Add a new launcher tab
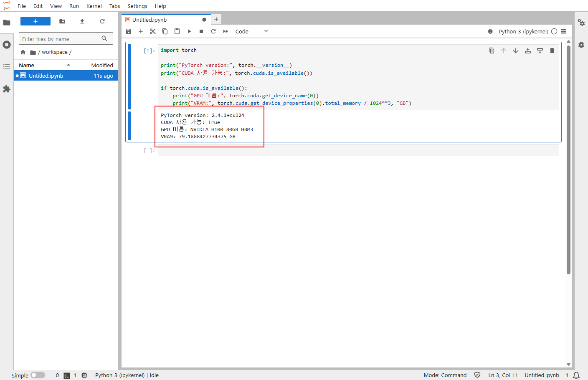 coord(216,19)
